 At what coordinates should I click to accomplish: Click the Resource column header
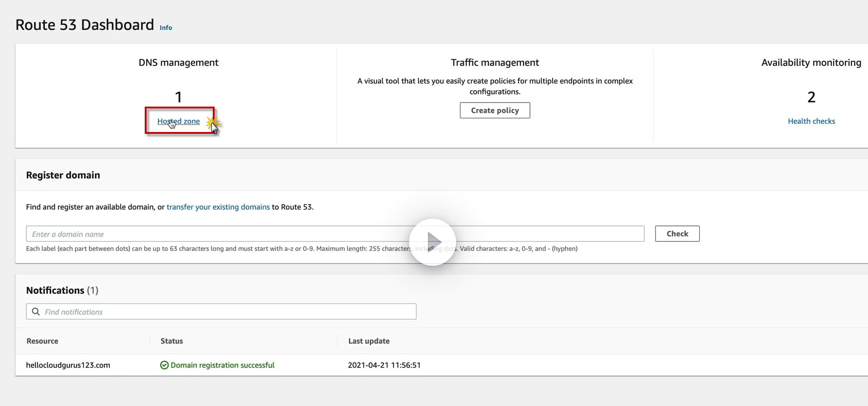[42, 341]
